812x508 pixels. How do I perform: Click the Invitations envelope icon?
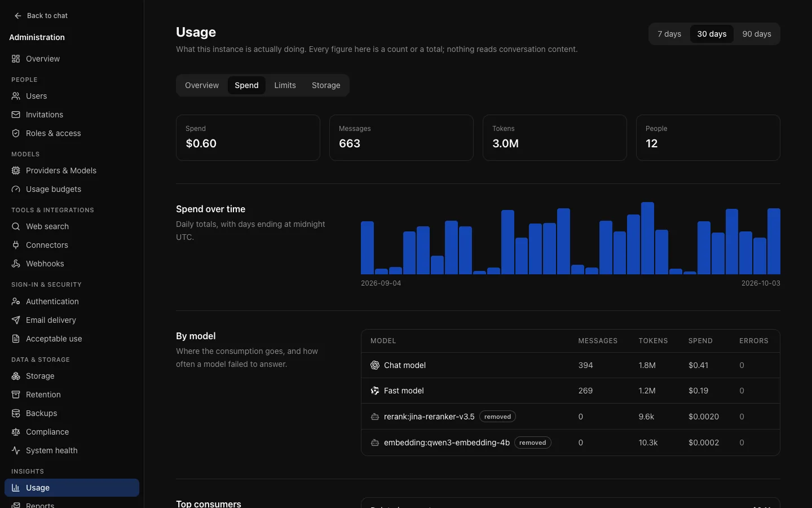[16, 115]
